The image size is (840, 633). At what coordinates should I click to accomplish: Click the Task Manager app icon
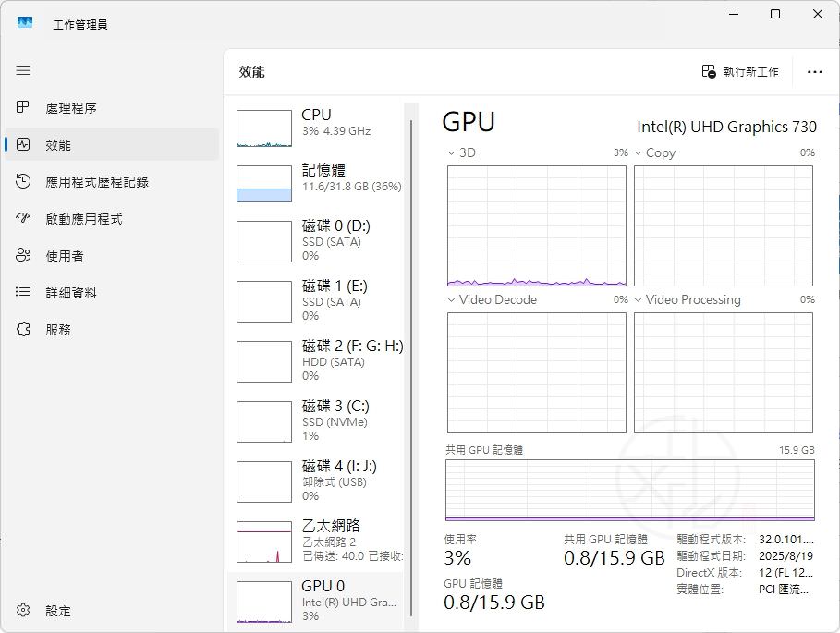click(x=25, y=23)
